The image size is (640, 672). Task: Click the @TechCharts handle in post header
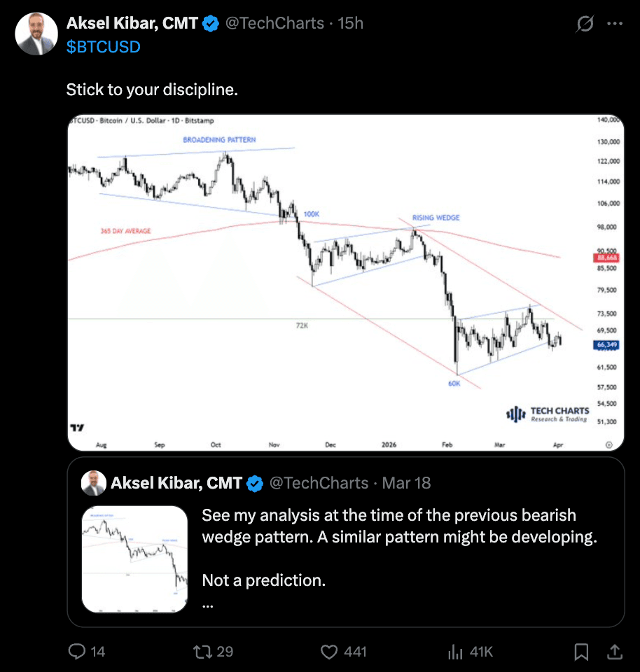tap(274, 24)
